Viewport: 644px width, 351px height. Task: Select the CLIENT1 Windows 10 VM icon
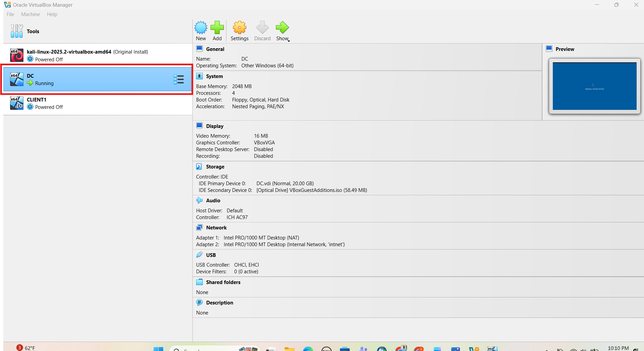pyautogui.click(x=16, y=103)
